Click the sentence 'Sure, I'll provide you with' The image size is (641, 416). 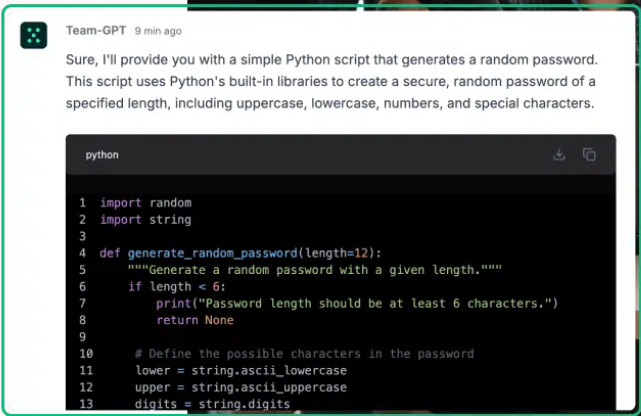(x=332, y=60)
